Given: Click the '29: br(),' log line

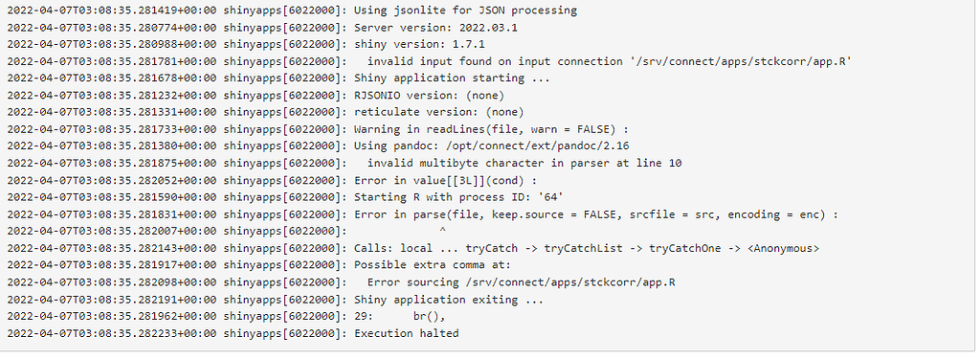Looking at the screenshot, I should tap(226, 317).
